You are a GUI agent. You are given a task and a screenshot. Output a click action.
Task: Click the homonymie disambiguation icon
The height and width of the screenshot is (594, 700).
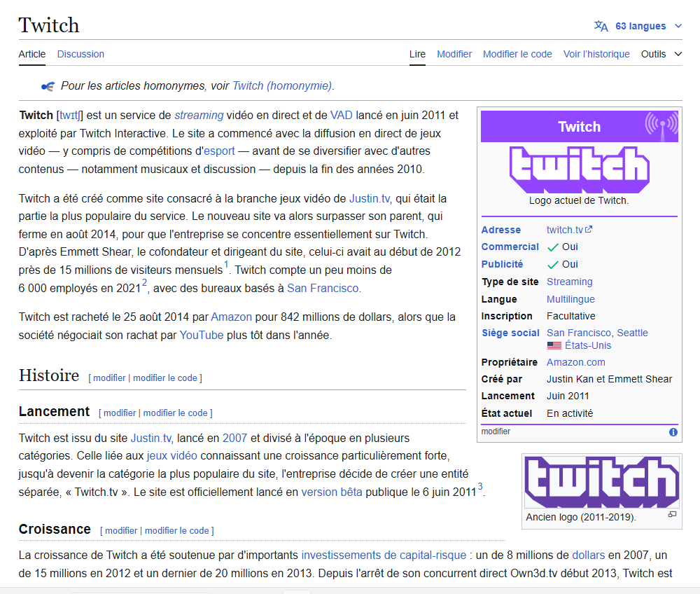click(x=48, y=86)
